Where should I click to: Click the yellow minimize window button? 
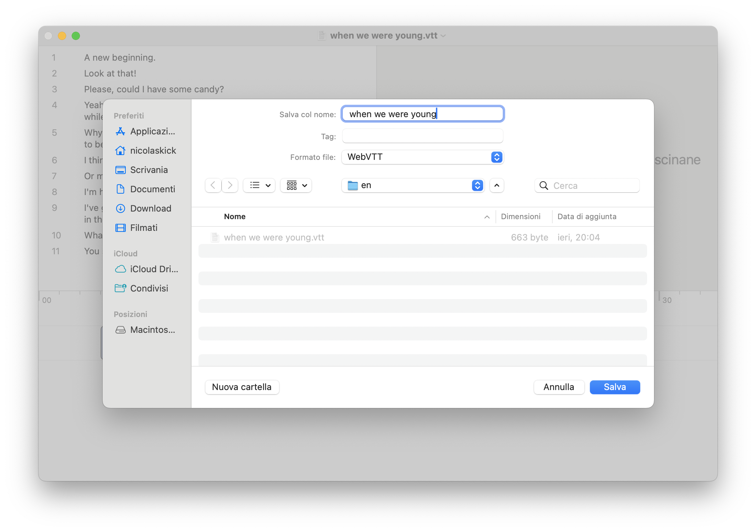pos(62,36)
